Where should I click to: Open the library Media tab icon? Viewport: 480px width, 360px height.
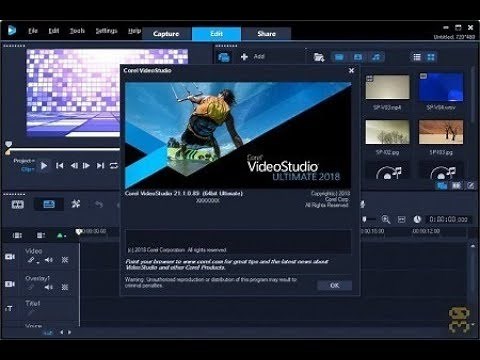click(442, 185)
